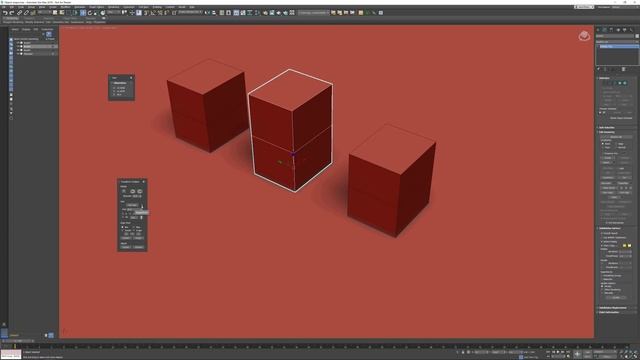Expand the Subdivision Displacement rollout

[x=617, y=308]
